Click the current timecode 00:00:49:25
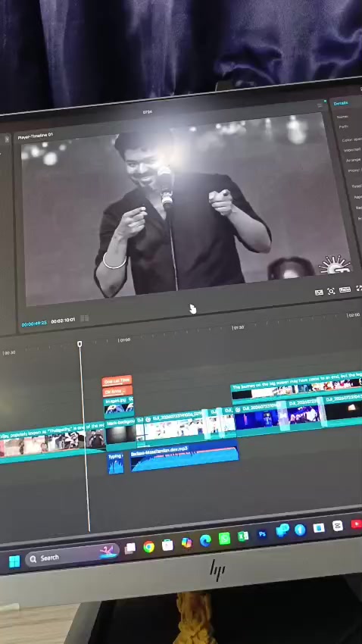 point(34,324)
